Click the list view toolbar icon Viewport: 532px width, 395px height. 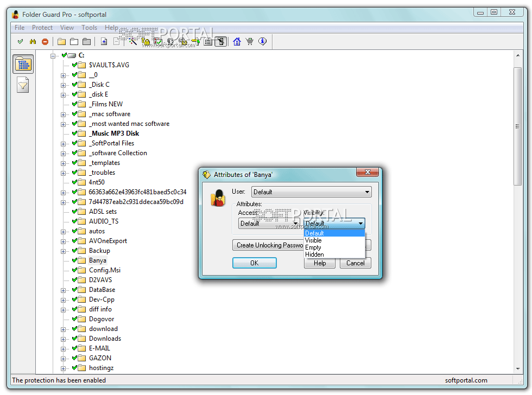[x=208, y=42]
